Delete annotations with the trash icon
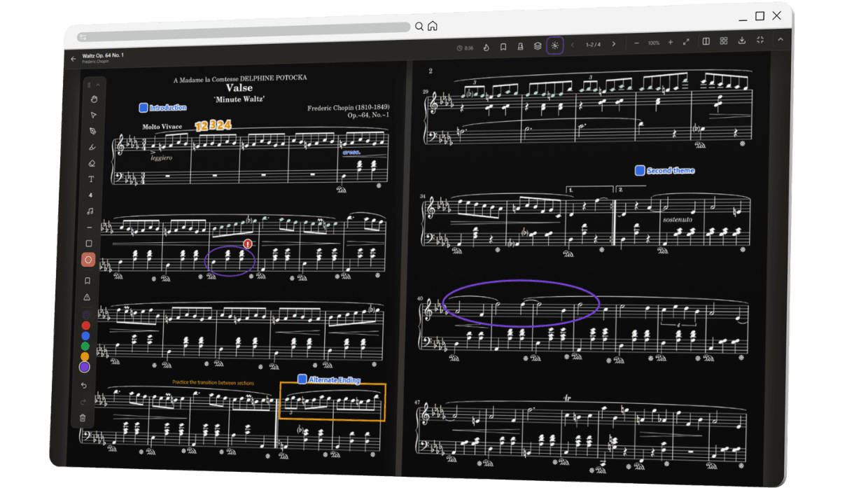The image size is (868, 488). pos(83,418)
